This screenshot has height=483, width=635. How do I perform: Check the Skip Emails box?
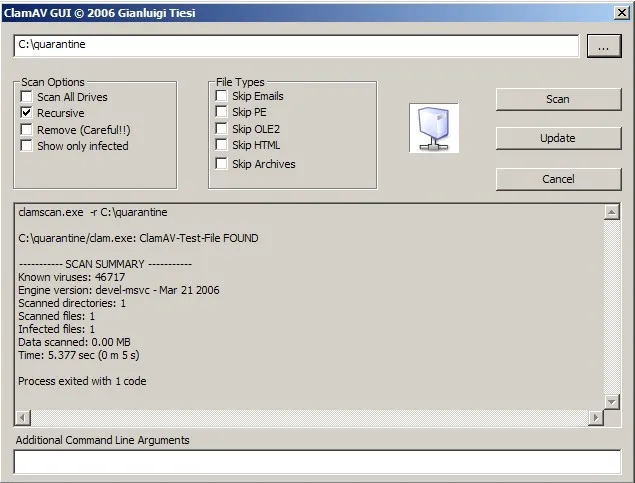point(221,96)
